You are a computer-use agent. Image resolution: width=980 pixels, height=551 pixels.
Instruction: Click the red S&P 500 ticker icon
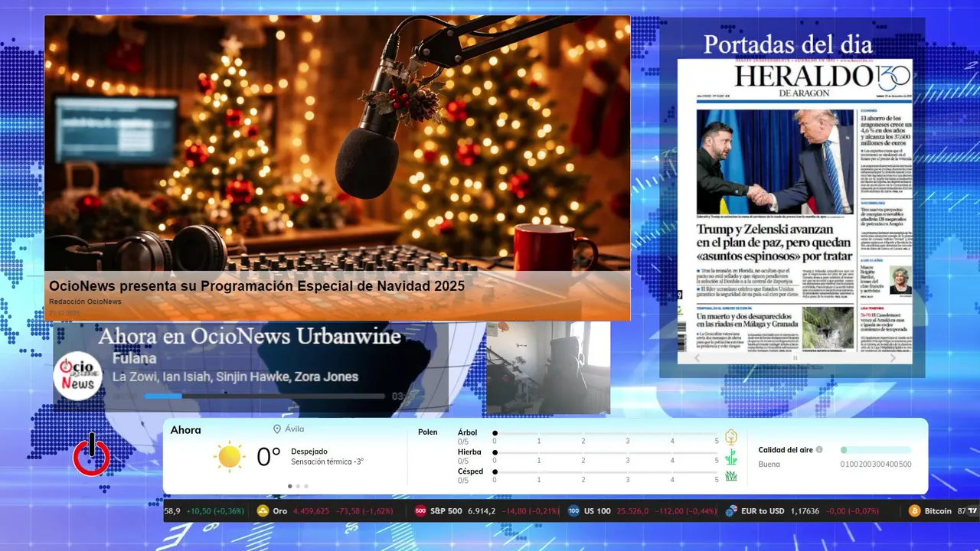click(x=420, y=511)
